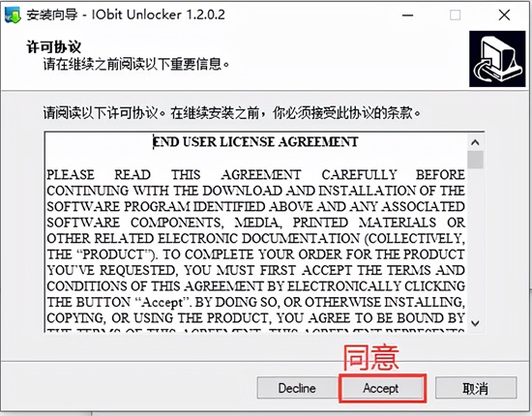
Task: Accept the license agreement
Action: (381, 388)
